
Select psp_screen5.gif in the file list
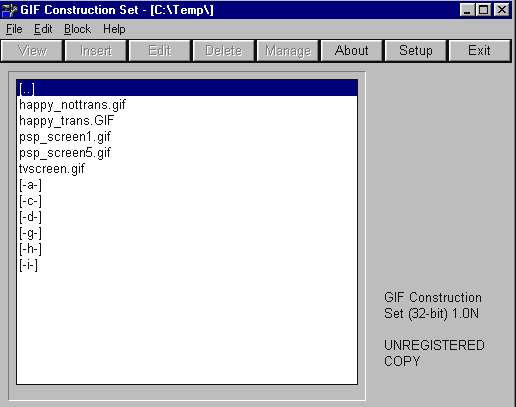click(x=187, y=153)
